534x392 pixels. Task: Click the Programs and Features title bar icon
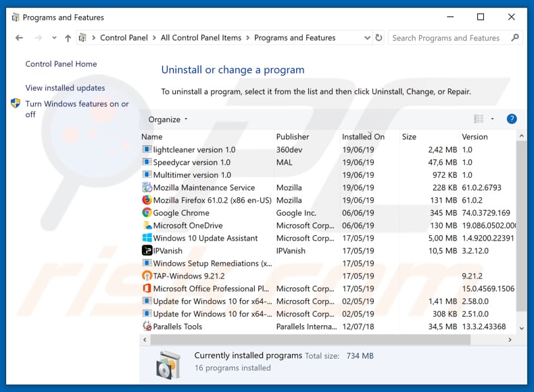click(x=15, y=17)
